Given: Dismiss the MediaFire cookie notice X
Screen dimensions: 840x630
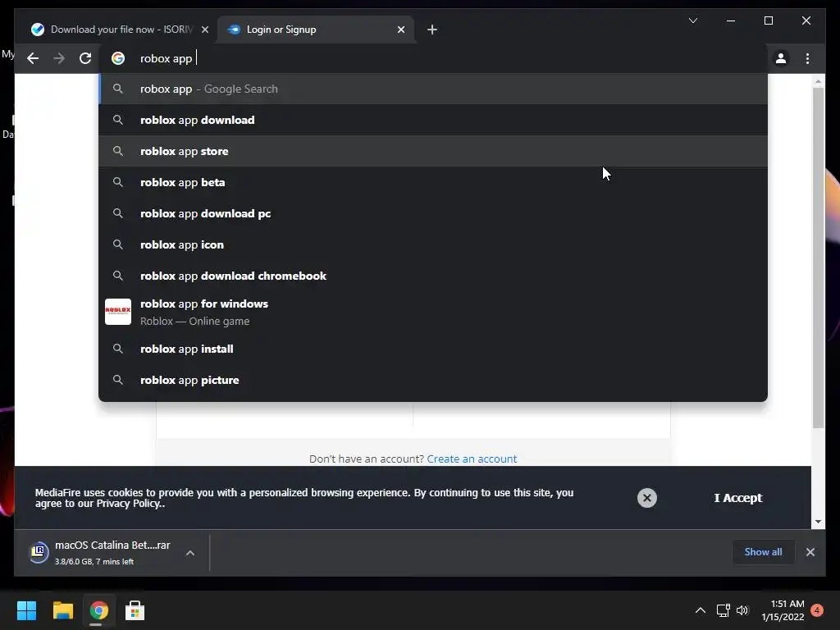Looking at the screenshot, I should tap(646, 498).
